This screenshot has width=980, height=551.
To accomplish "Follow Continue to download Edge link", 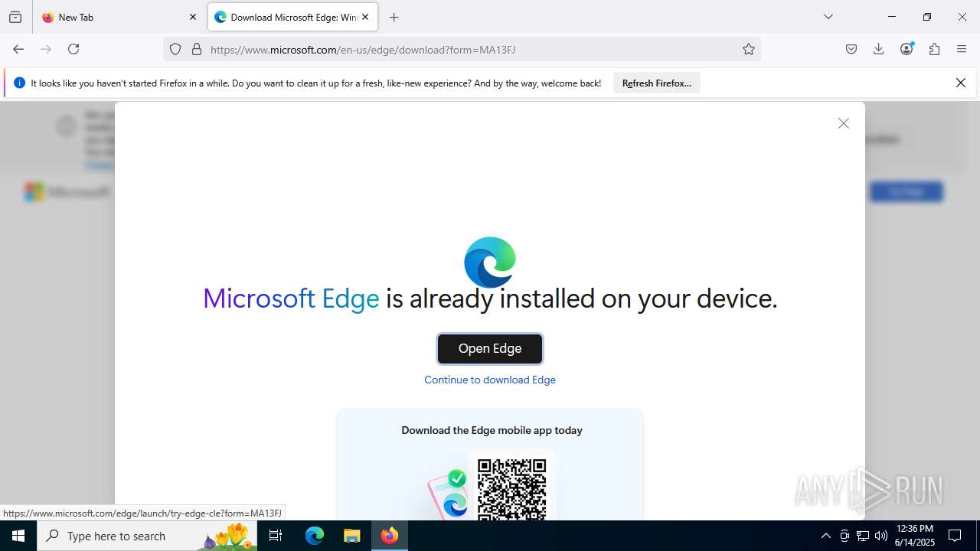I will pyautogui.click(x=490, y=380).
